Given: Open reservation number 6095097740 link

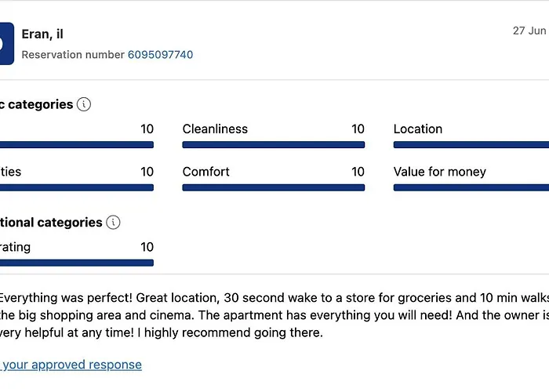Looking at the screenshot, I should [x=160, y=55].
